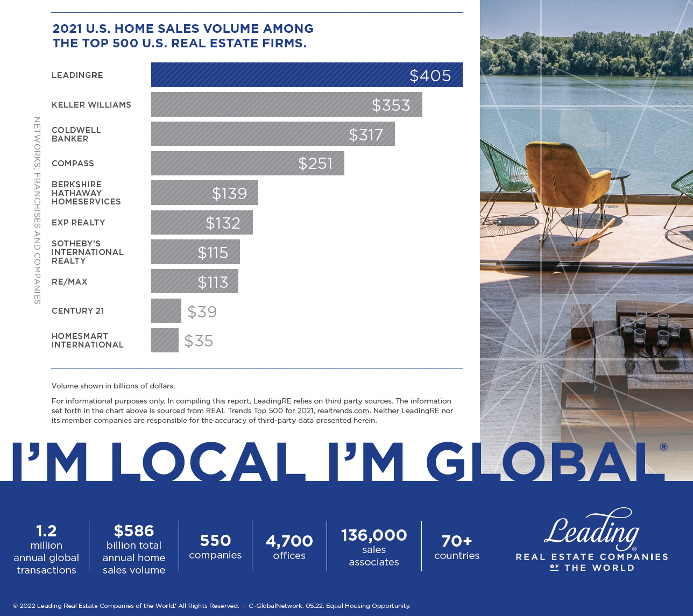
Task: Select the Sotheby's $115 bar
Action: pos(195,252)
